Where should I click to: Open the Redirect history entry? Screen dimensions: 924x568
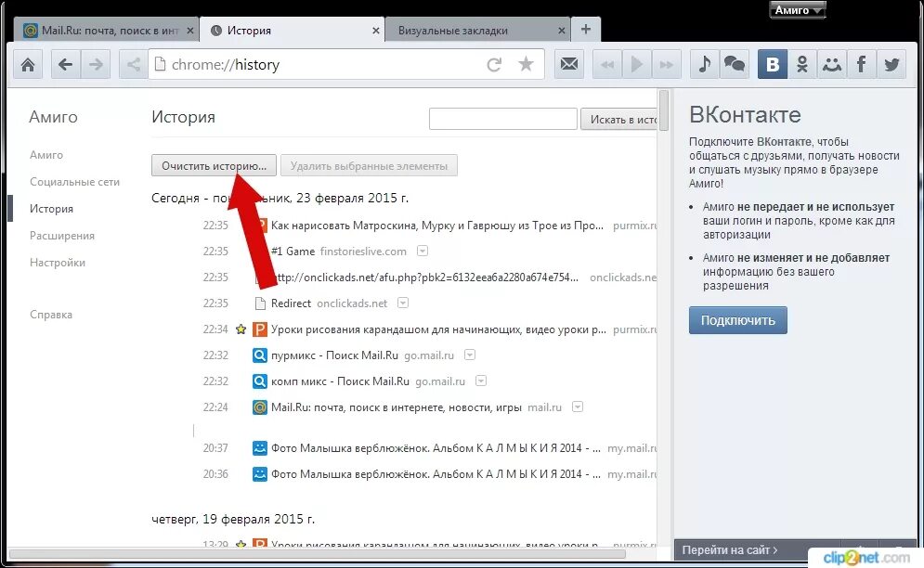tap(291, 303)
